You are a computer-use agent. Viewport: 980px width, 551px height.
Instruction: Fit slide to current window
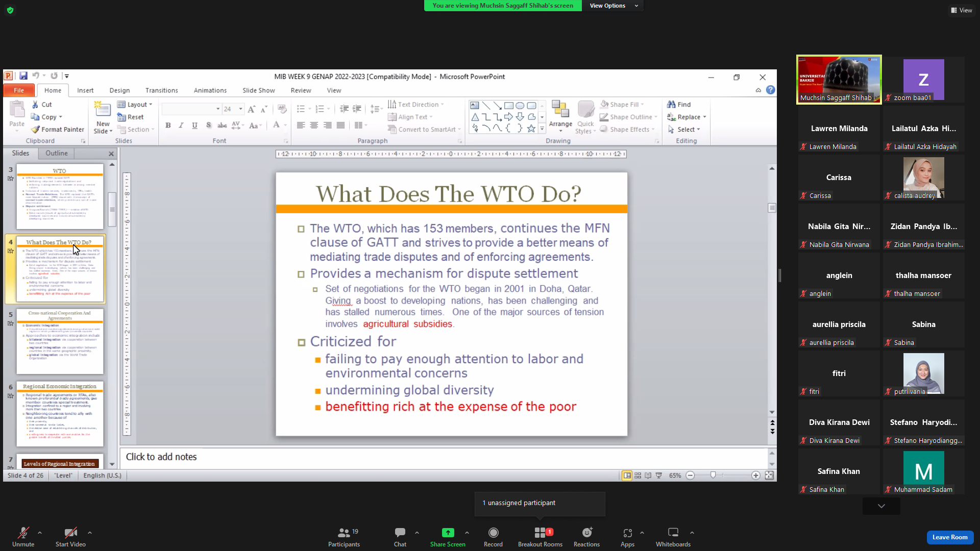point(769,475)
